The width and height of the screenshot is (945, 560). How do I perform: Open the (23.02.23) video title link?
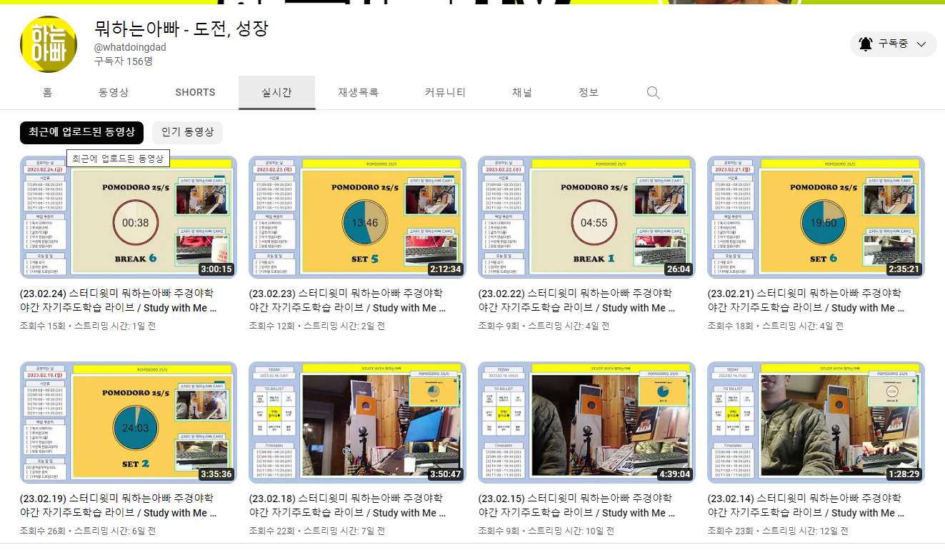347,301
